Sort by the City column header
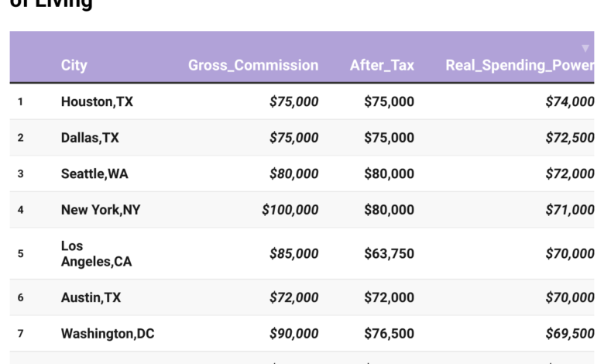604x364 pixels. pos(74,66)
